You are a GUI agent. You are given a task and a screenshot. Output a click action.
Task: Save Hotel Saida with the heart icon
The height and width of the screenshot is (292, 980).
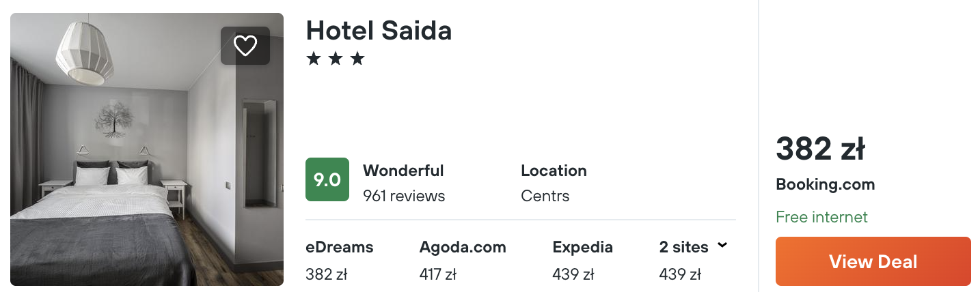(245, 46)
